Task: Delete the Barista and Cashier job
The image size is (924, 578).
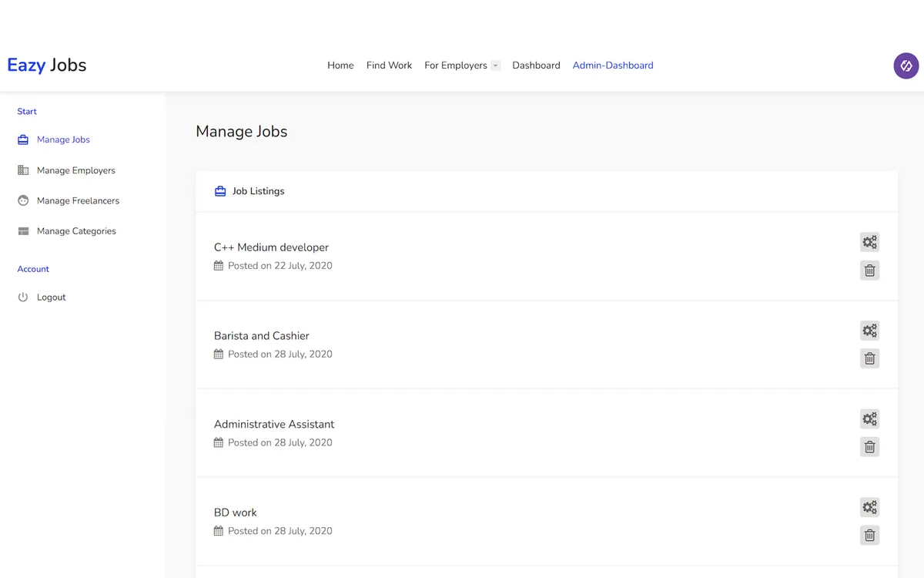Action: click(x=869, y=358)
